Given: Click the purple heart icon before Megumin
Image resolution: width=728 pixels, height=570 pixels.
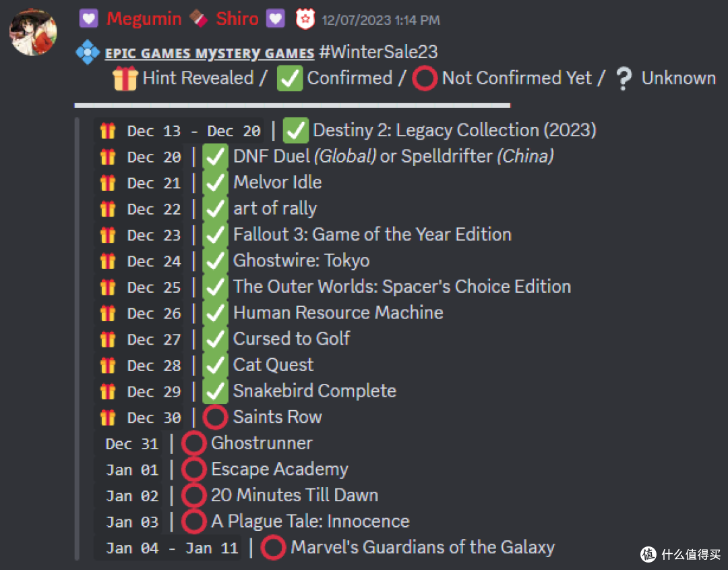Looking at the screenshot, I should click(89, 19).
